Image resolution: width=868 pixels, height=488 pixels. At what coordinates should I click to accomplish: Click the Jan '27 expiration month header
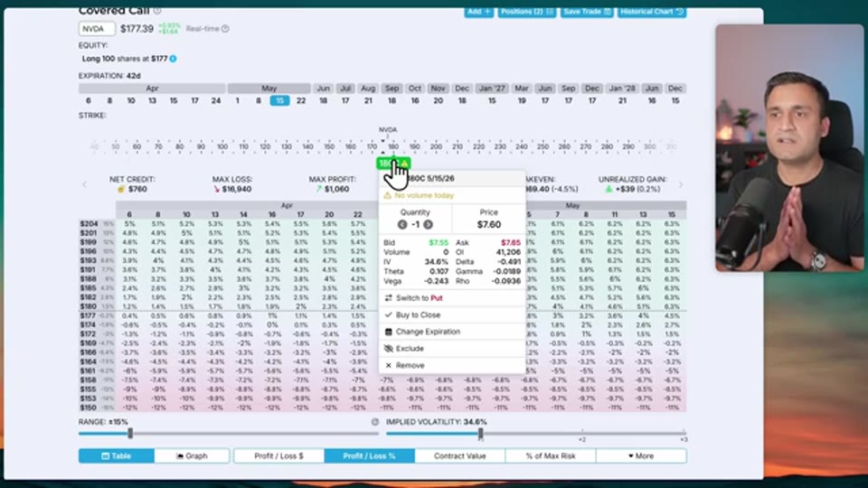pyautogui.click(x=492, y=89)
